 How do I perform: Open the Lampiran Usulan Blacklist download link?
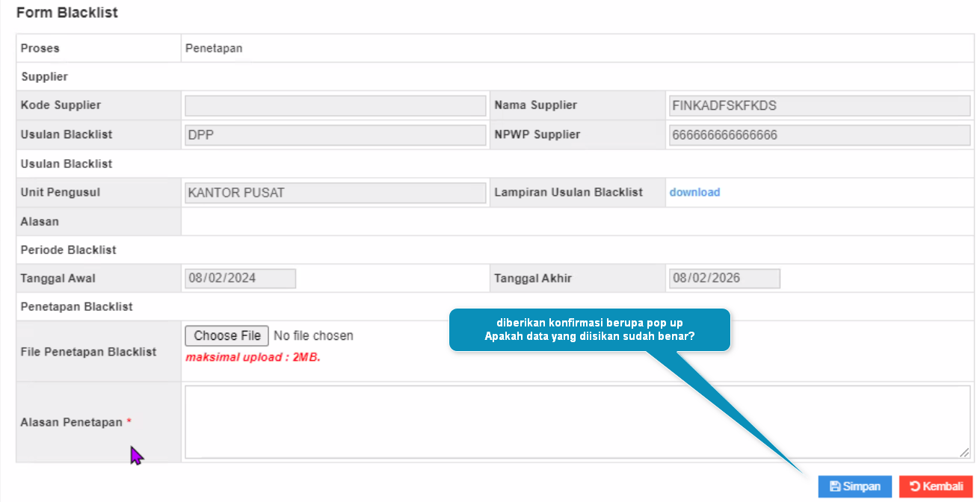(x=694, y=192)
